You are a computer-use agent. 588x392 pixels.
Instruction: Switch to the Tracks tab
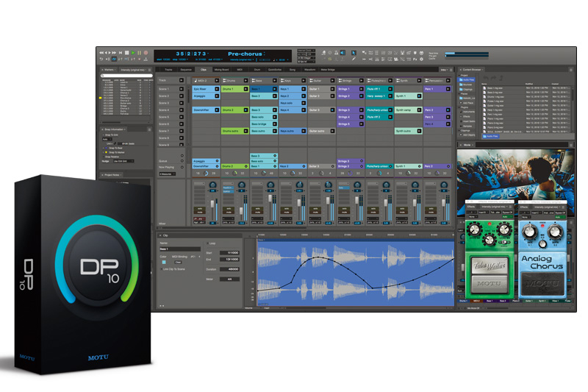168,70
